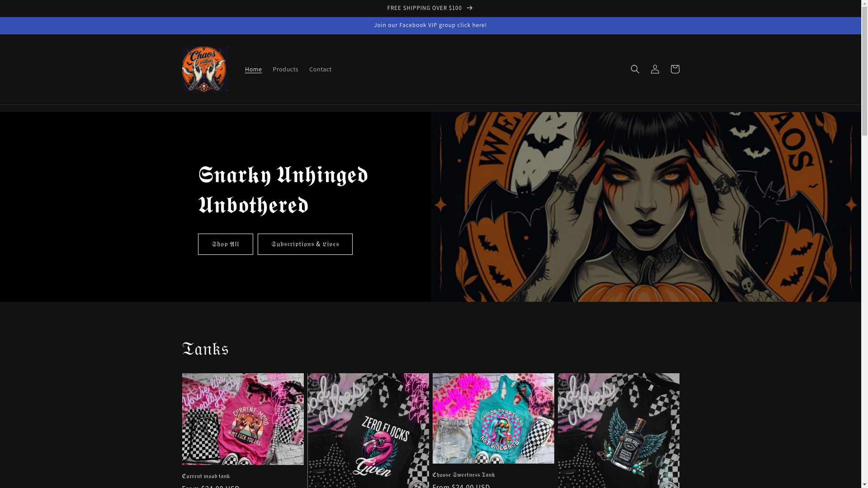Click the arrow beside Free Shipping announcement

coord(470,8)
